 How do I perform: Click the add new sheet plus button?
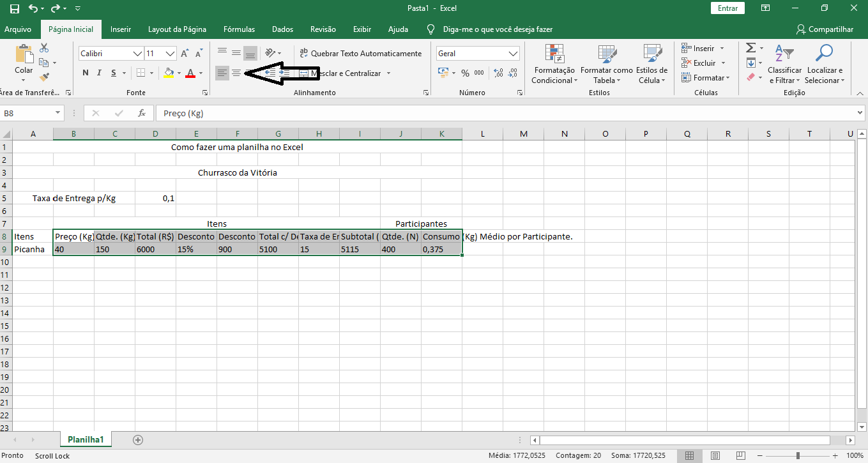point(138,439)
